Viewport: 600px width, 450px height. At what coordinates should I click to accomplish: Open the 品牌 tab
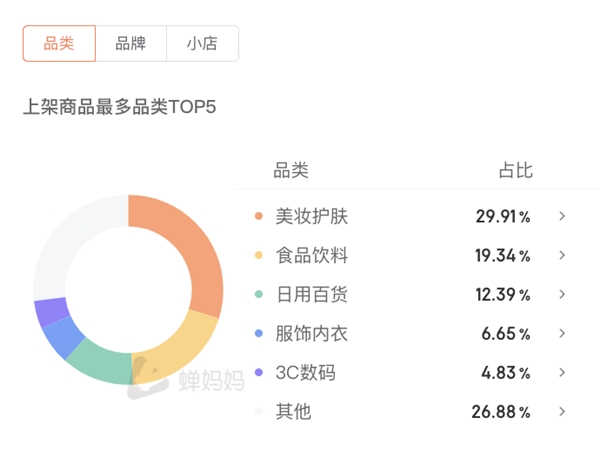(x=131, y=43)
